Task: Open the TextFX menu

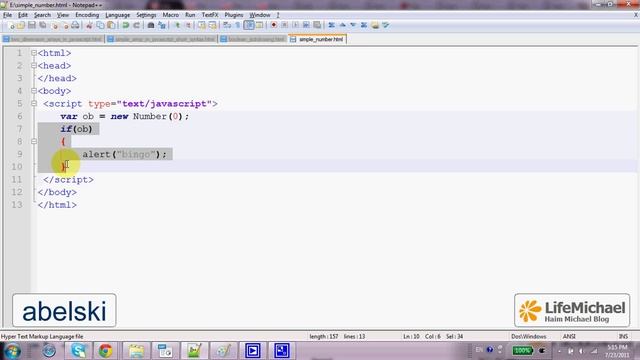Action: tap(210, 15)
